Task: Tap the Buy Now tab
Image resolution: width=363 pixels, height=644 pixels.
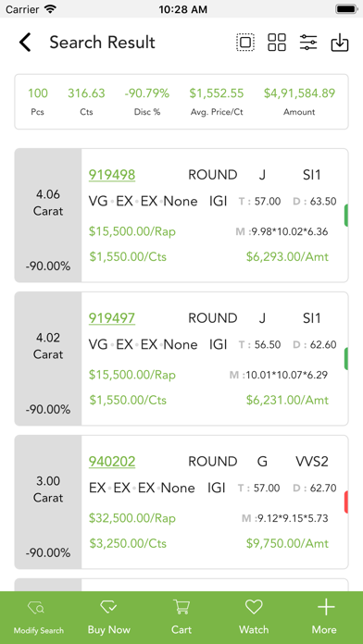Action: coord(109,617)
